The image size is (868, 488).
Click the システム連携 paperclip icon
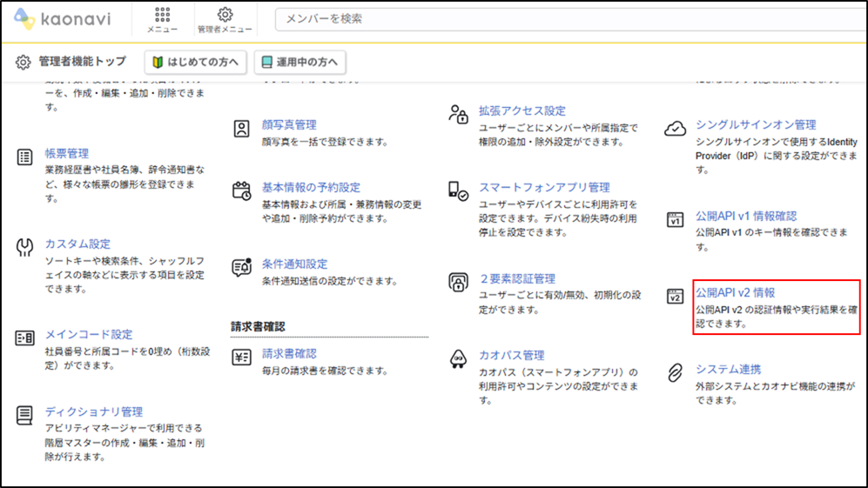point(676,373)
